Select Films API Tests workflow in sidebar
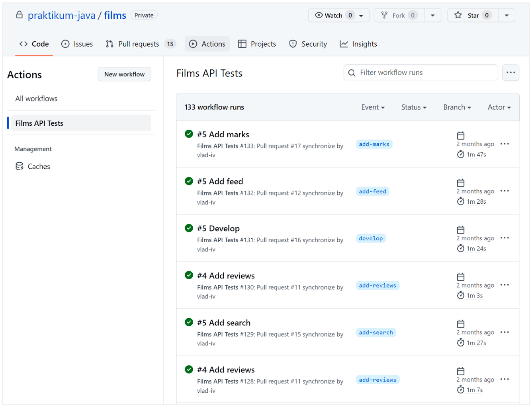 coord(81,123)
